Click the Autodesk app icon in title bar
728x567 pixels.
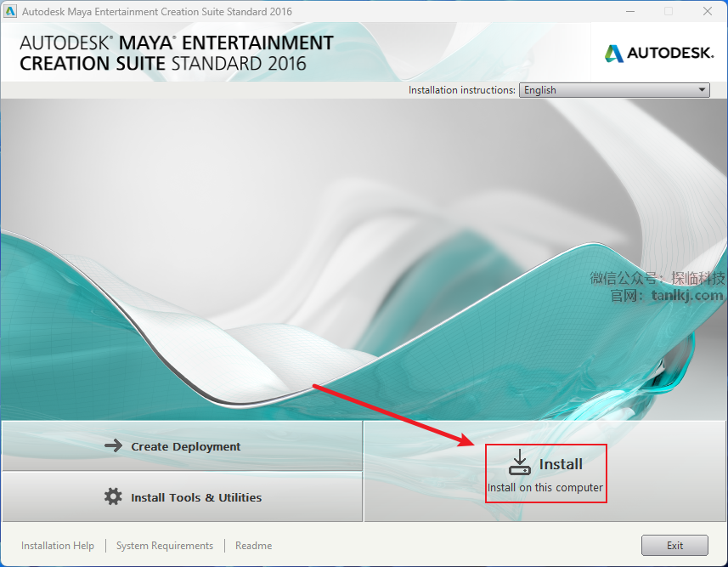click(10, 11)
